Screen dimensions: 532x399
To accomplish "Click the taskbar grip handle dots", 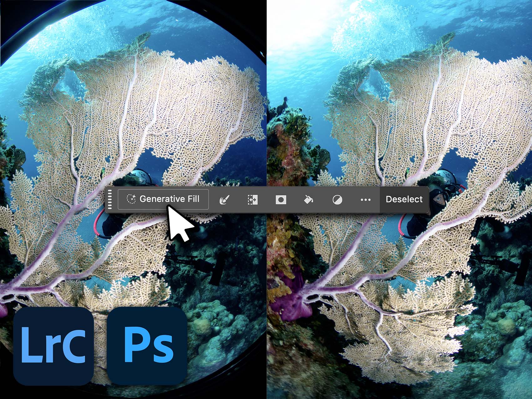I will coord(110,200).
